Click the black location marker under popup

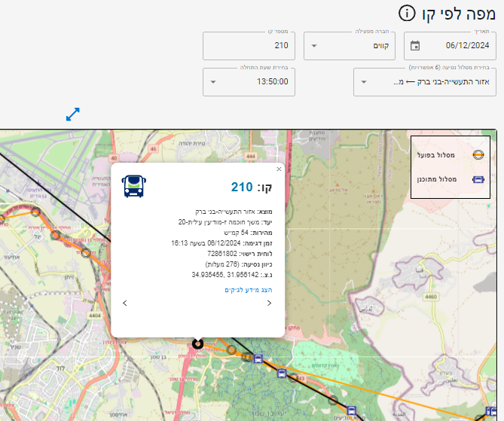197,344
